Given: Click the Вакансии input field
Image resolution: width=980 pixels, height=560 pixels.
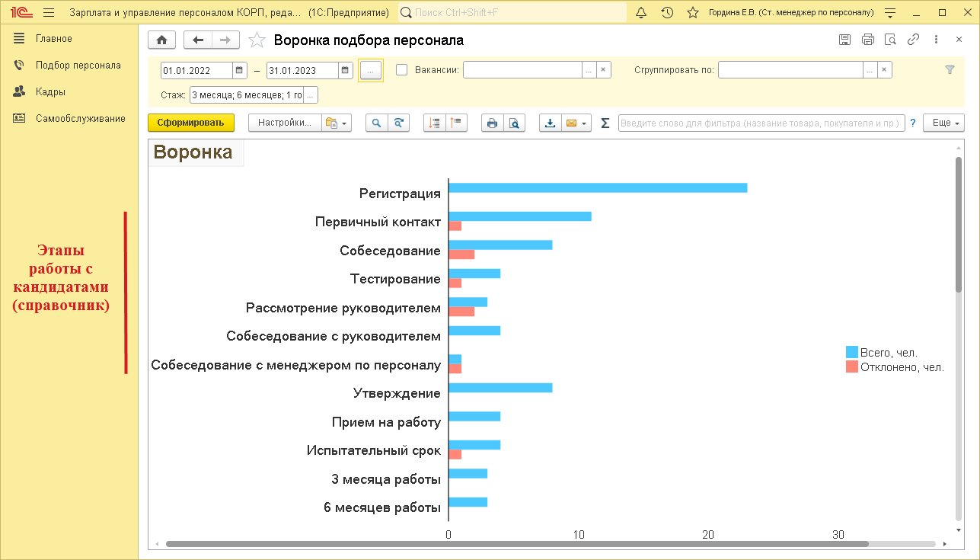Looking at the screenshot, I should [x=522, y=70].
